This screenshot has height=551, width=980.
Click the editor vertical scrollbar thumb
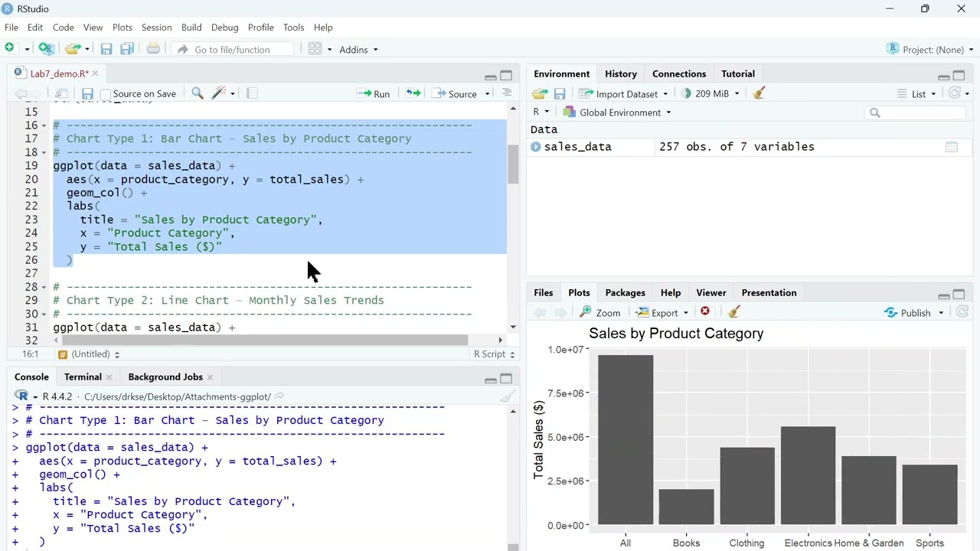513,164
